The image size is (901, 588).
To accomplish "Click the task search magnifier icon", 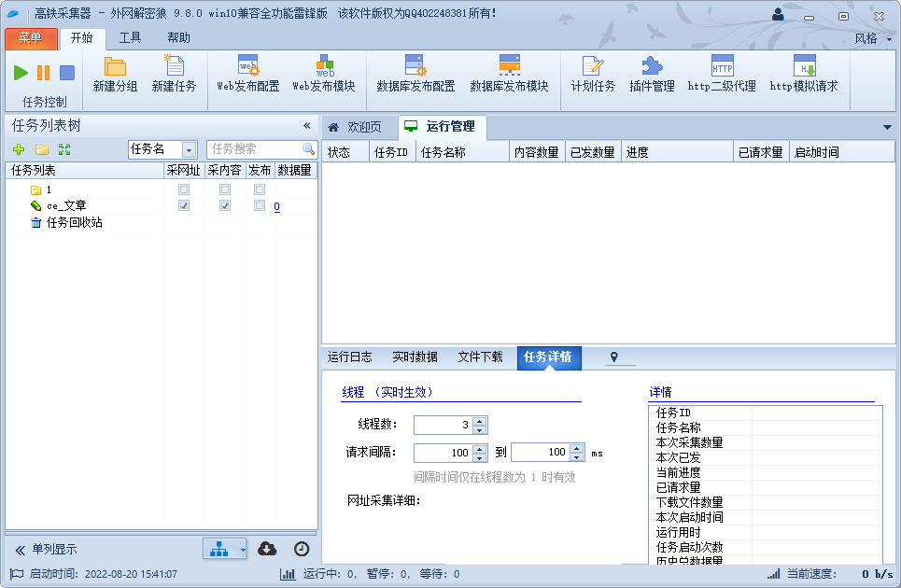I will (x=308, y=149).
